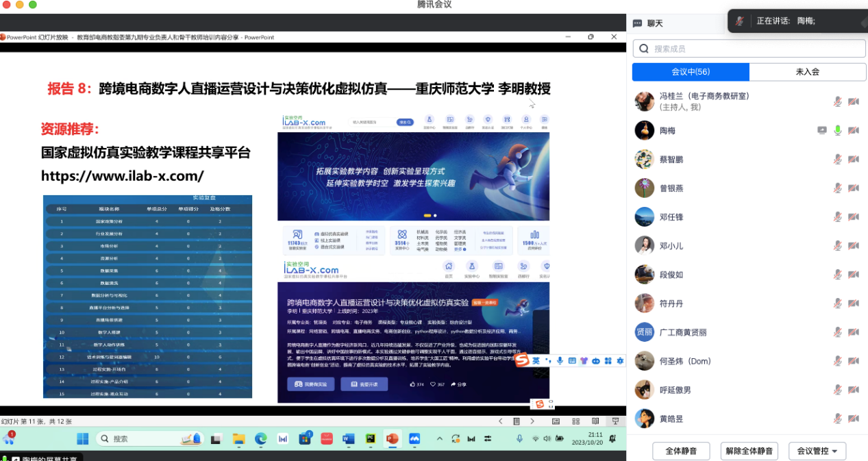This screenshot has height=461, width=868.
Task: Click the 搜索成员 search field
Action: pyautogui.click(x=749, y=49)
